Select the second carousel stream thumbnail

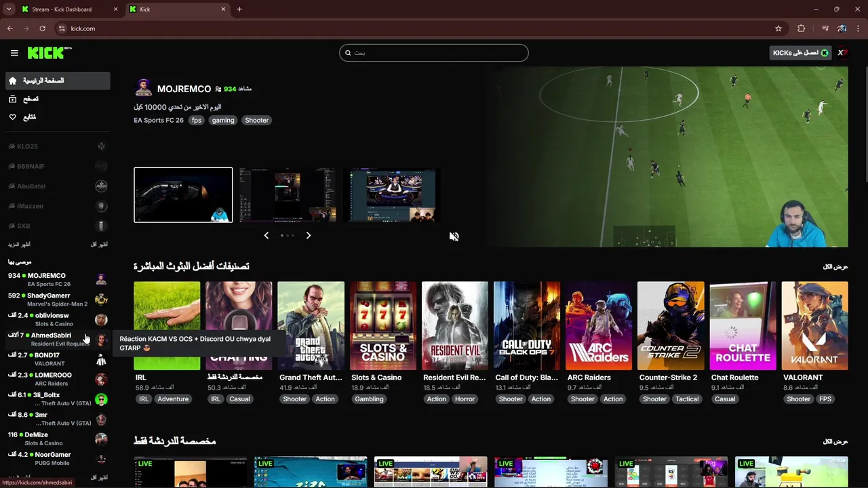click(288, 195)
